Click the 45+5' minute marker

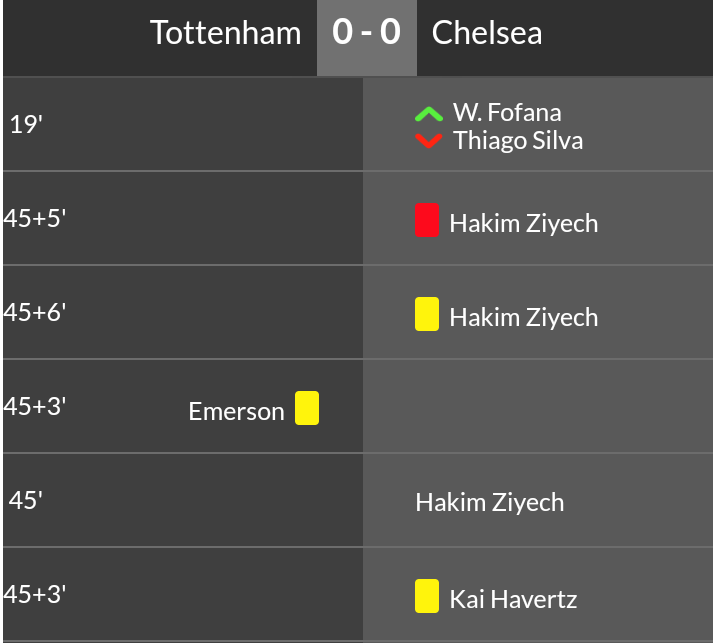point(35,218)
